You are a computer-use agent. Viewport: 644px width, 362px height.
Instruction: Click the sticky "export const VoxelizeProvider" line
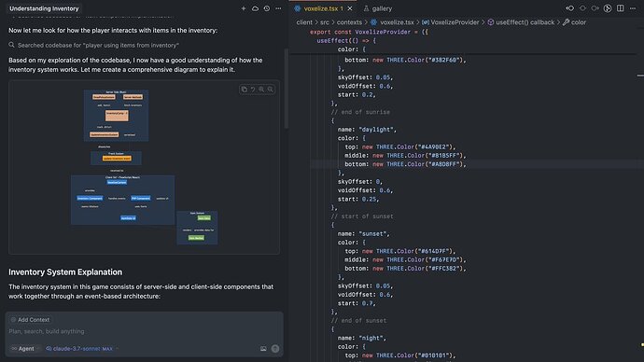pos(369,32)
